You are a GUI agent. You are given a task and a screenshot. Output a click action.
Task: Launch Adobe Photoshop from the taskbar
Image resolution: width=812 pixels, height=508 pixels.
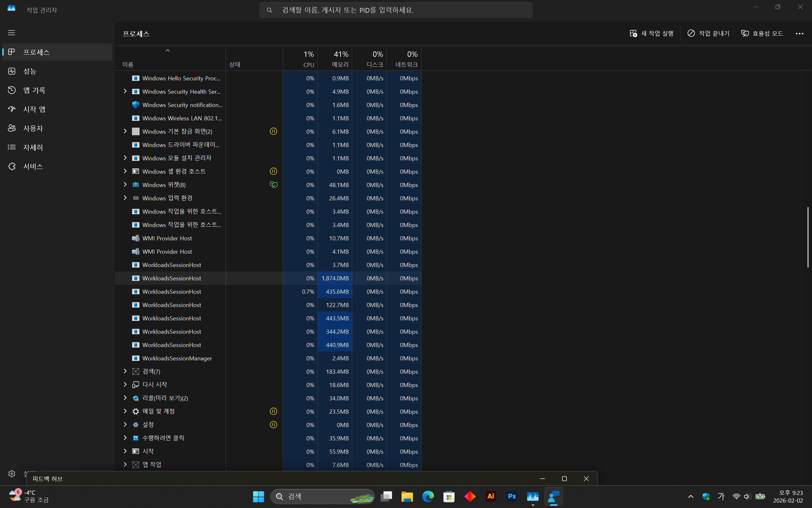(x=512, y=497)
